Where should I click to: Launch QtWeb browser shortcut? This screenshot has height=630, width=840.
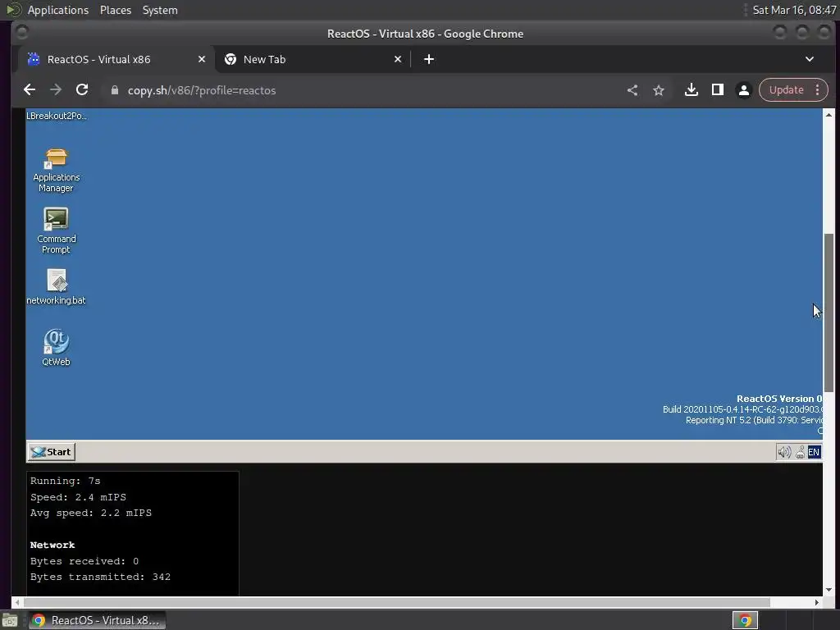[56, 347]
